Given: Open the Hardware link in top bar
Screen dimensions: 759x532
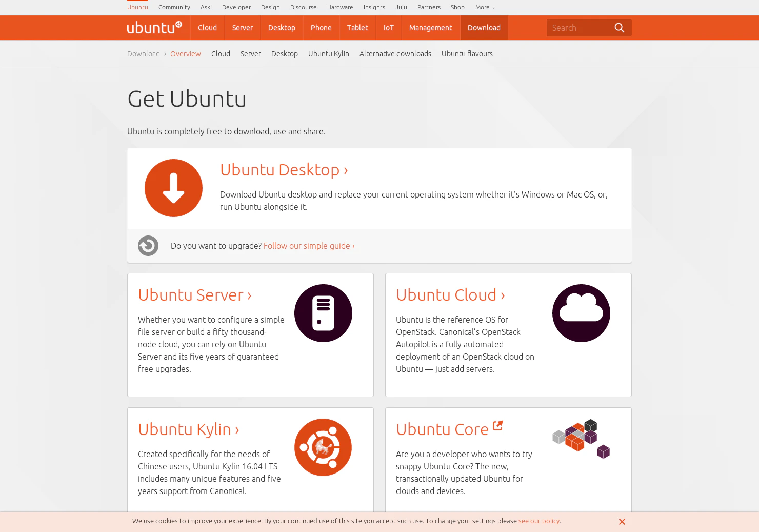Looking at the screenshot, I should click(340, 7).
